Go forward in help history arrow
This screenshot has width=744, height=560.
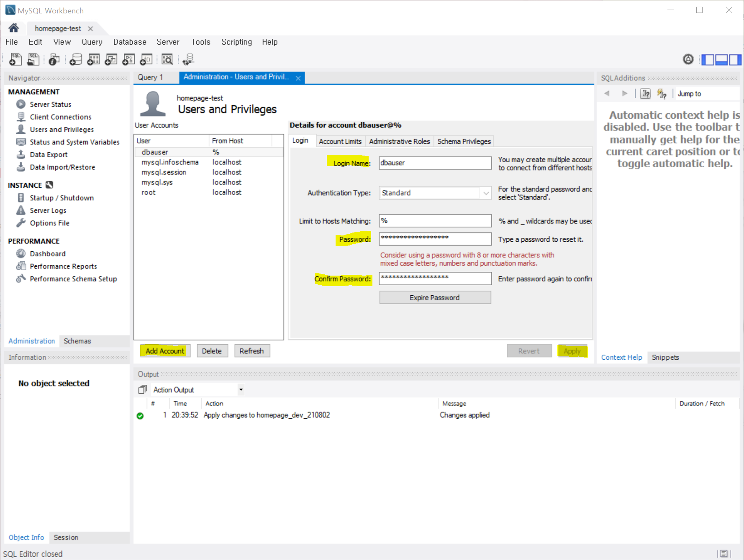[x=625, y=93]
